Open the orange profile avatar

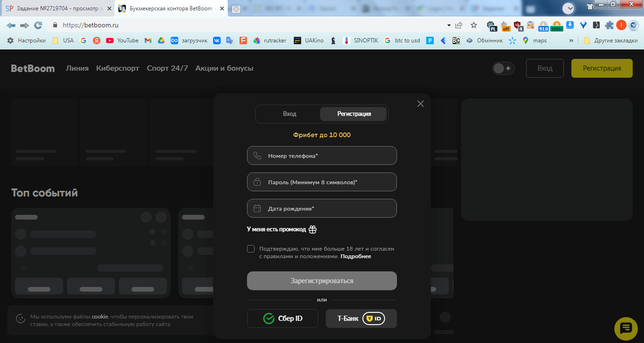(x=621, y=25)
